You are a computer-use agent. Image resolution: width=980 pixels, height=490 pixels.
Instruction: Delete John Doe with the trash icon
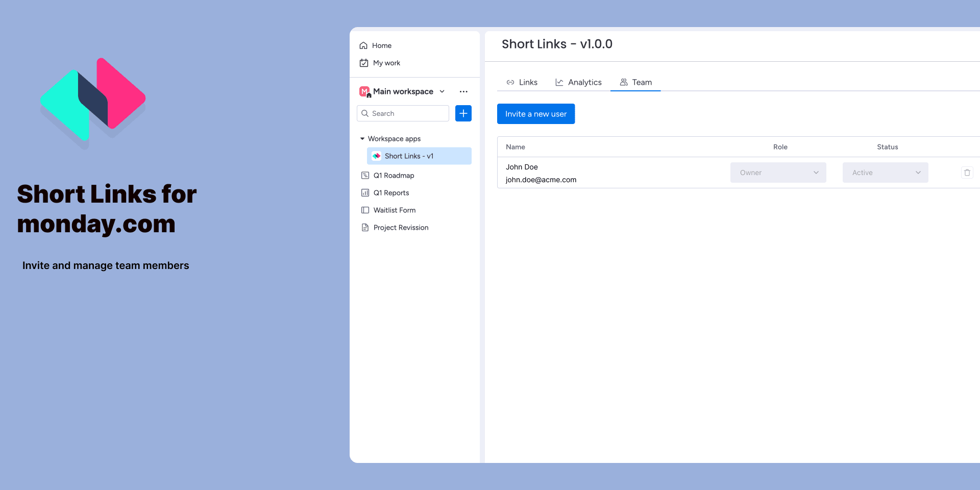(x=967, y=173)
